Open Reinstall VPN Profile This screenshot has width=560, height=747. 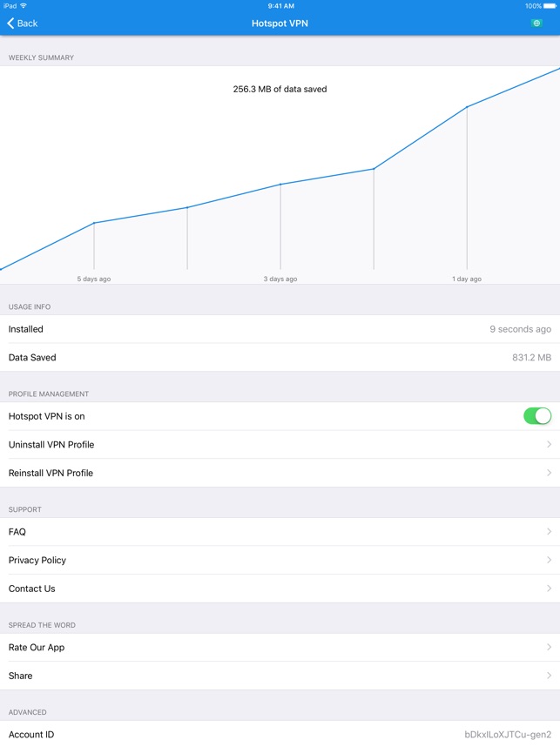(280, 473)
